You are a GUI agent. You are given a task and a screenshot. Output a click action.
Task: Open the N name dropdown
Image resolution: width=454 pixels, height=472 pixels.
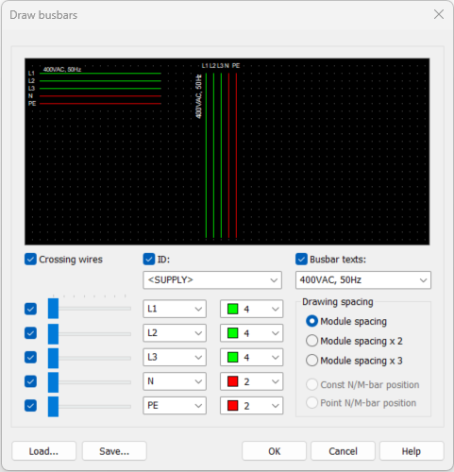(175, 381)
